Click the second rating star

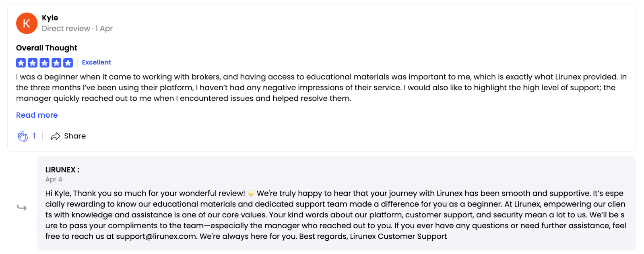33,62
